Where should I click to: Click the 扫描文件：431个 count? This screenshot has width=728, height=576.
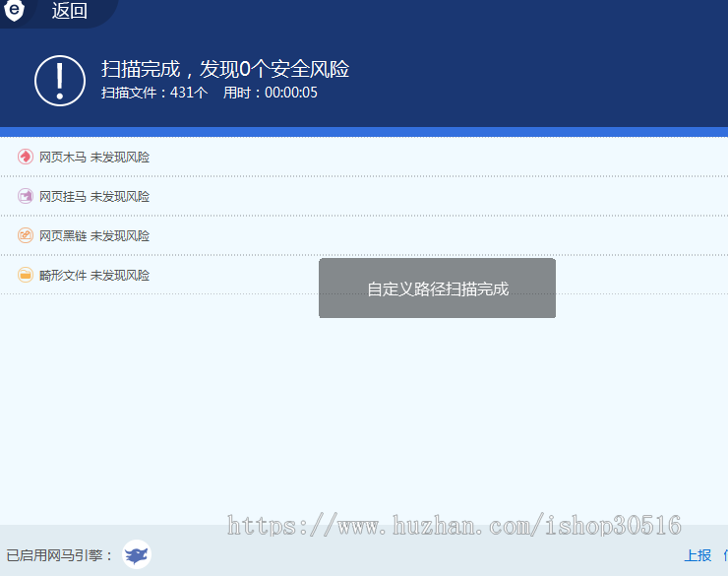154,93
